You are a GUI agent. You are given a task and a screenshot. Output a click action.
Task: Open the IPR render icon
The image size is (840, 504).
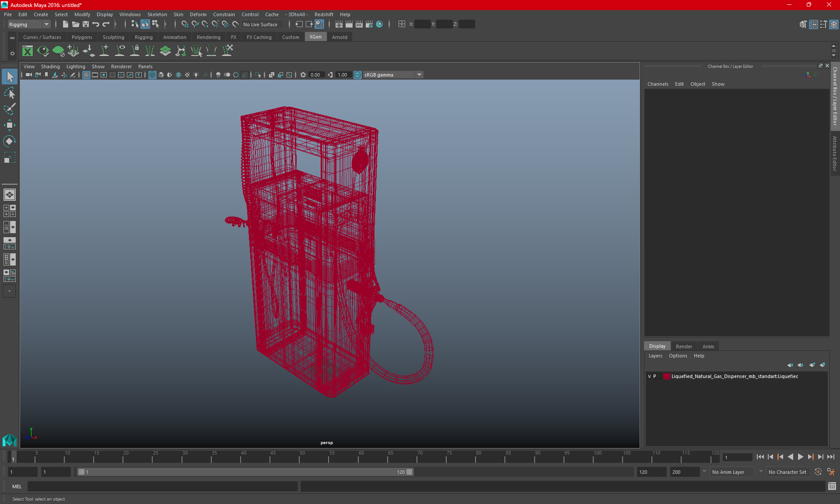point(359,24)
